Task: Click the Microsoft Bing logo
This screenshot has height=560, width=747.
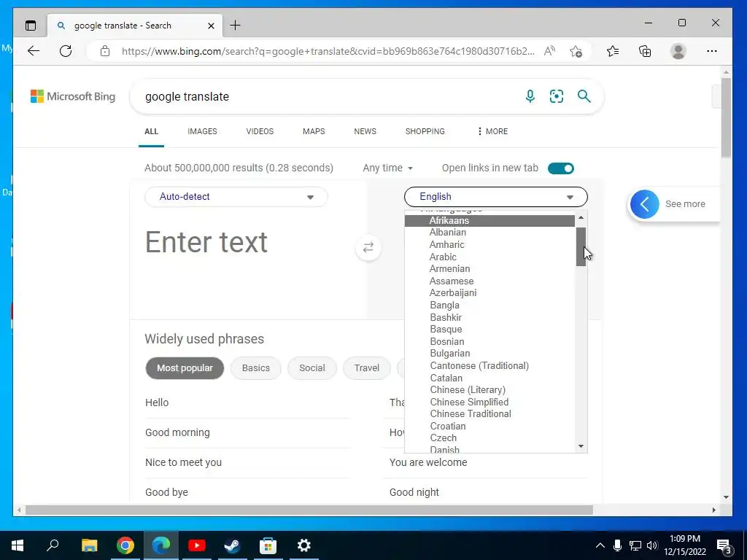Action: point(73,96)
